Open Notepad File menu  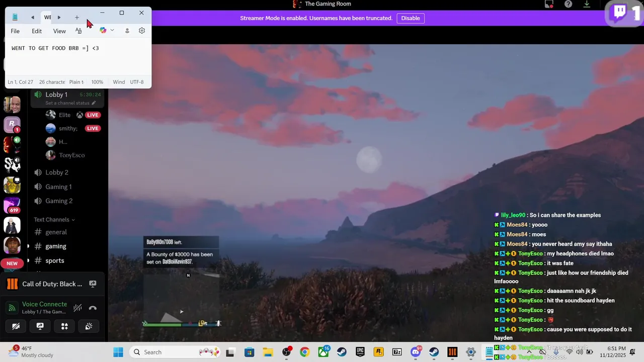15,31
